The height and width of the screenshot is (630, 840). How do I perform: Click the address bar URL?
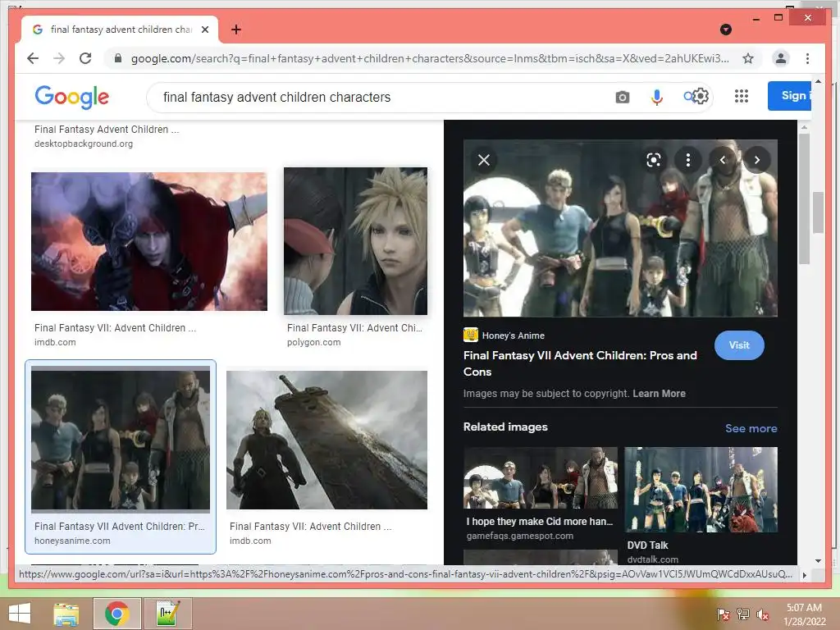click(x=430, y=58)
